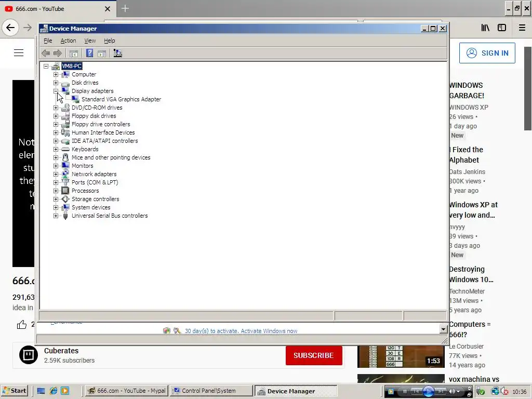Select the Standard VGA Graphics Adapter label
This screenshot has height=399, width=532.
(x=122, y=99)
